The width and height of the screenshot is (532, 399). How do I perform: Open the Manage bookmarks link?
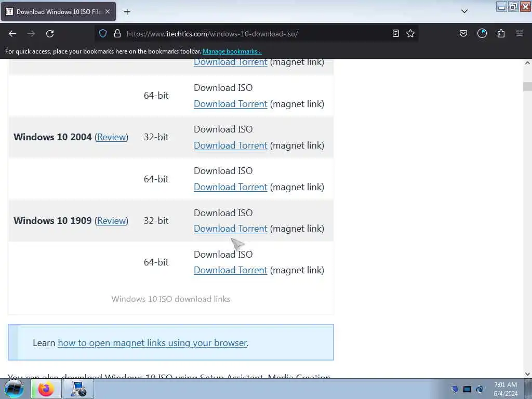click(x=232, y=51)
